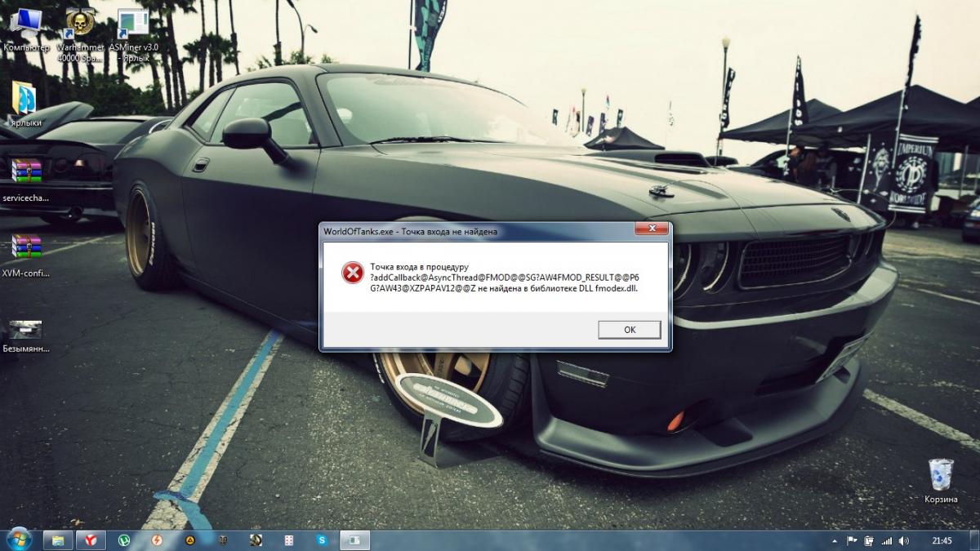The height and width of the screenshot is (551, 980).
Task: Open Windows Explorer from the taskbar
Action: (x=58, y=540)
